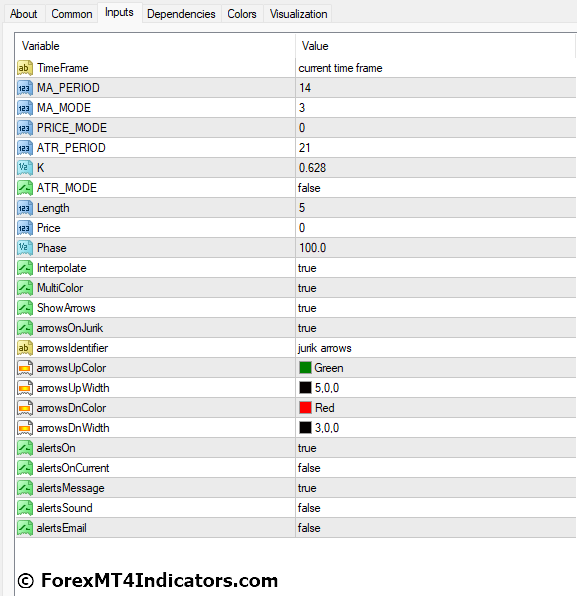
Task: Click the string icon beside TimeFrame
Action: pos(25,68)
